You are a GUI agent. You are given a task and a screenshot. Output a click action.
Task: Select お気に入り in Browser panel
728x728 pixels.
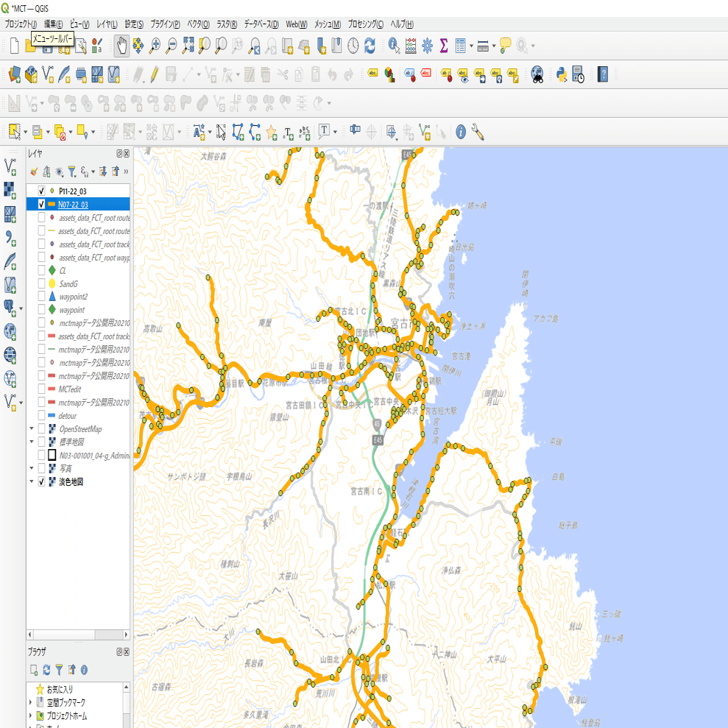(60, 689)
